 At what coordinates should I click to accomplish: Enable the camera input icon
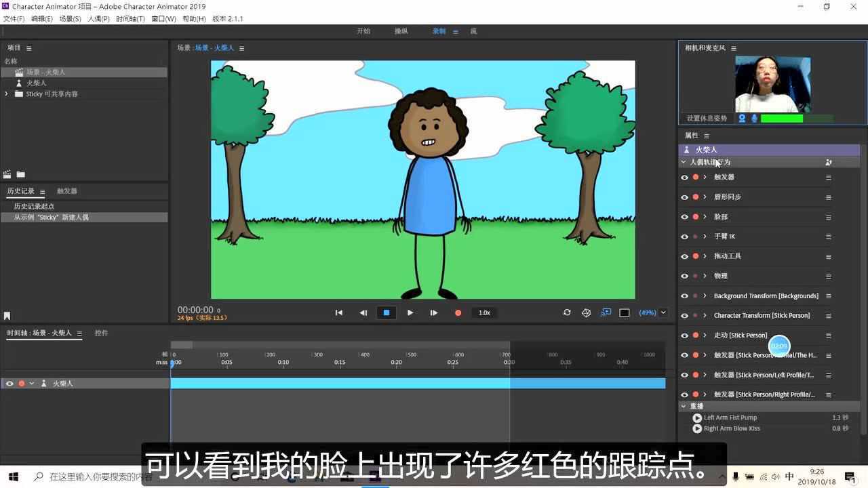coord(742,118)
